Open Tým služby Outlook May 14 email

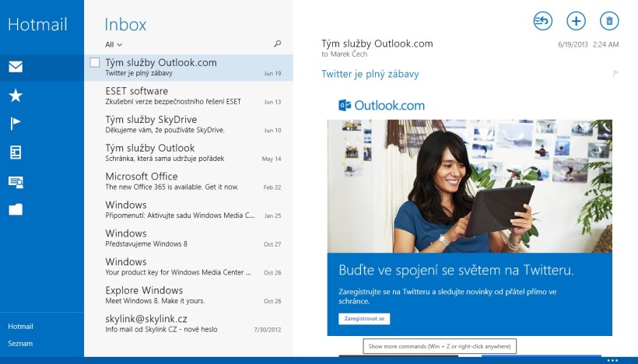(188, 153)
